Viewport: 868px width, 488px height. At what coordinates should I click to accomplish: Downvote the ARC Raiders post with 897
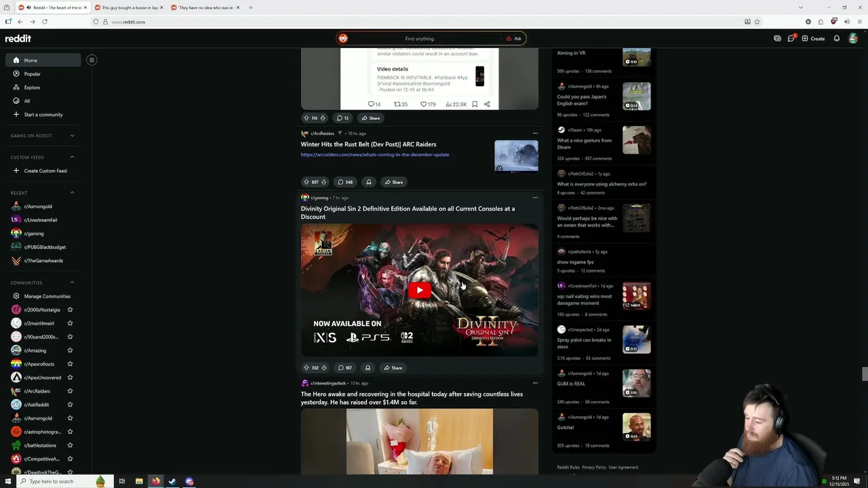tap(323, 182)
